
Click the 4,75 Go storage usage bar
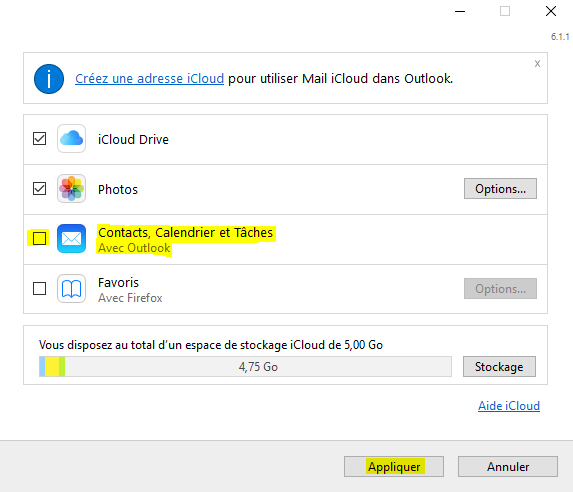coord(245,367)
